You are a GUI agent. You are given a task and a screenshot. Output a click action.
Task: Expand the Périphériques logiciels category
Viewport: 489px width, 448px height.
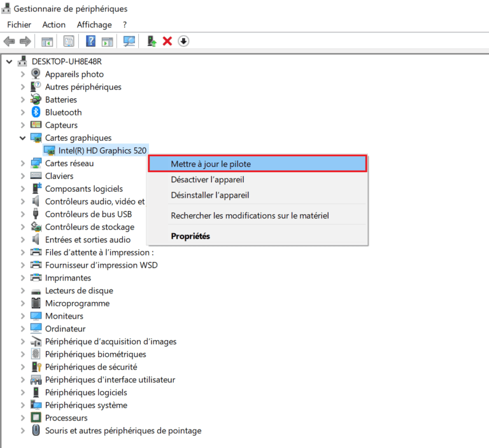point(22,392)
